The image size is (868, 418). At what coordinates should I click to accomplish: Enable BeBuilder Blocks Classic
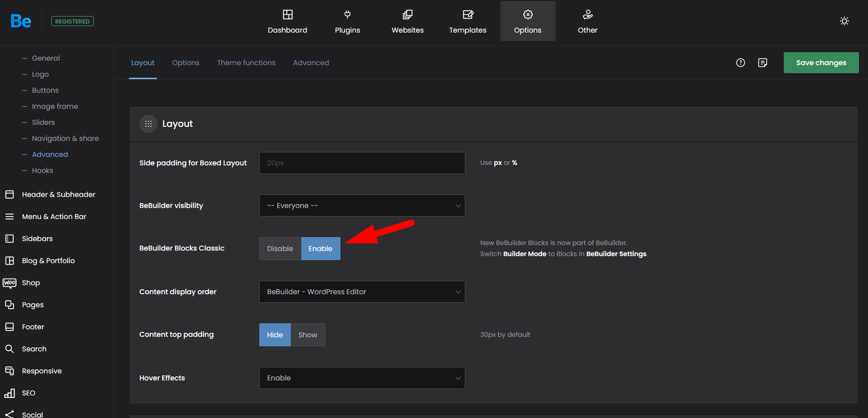coord(320,249)
